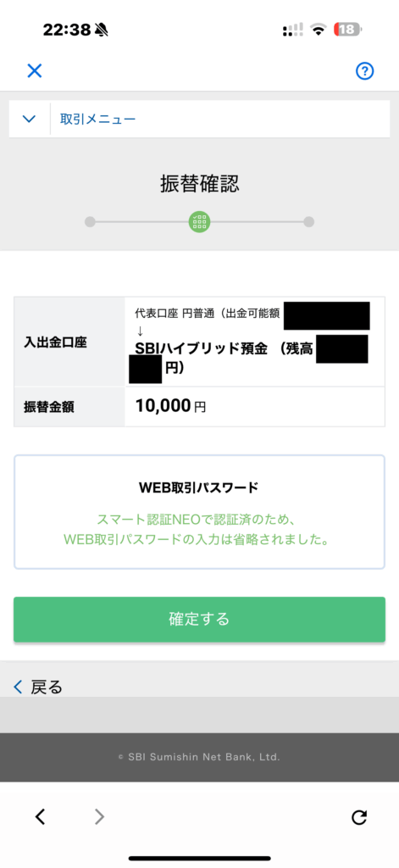Tap the SBI Sumishin Net Bank copyright footer

[x=199, y=757]
